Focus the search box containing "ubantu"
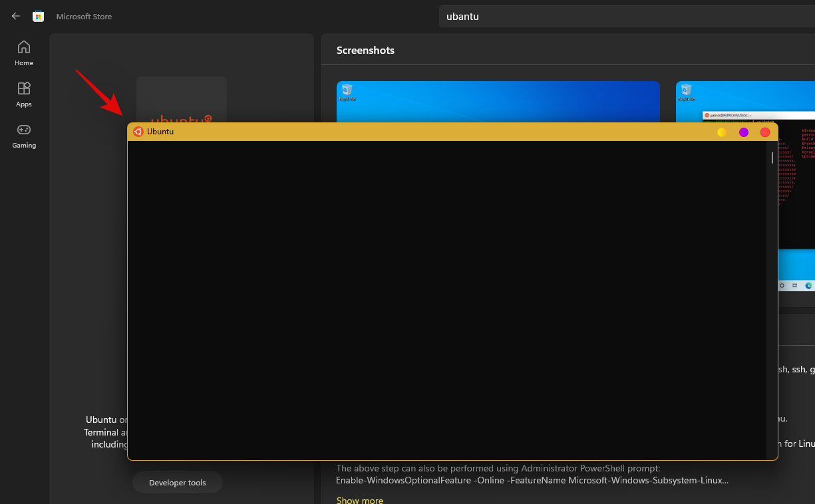Viewport: 815px width, 504px height. [x=625, y=17]
